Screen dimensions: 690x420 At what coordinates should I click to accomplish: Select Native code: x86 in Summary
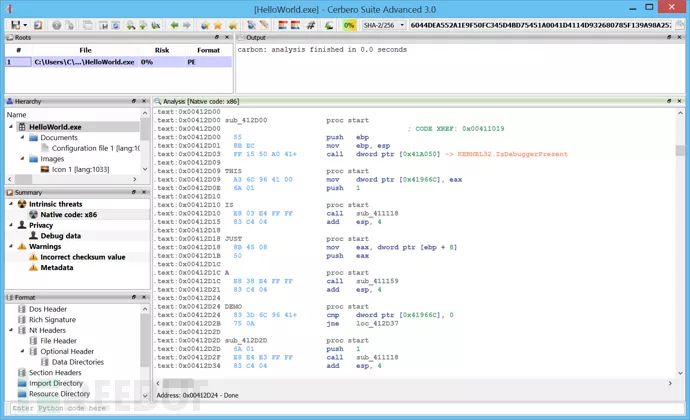(69, 214)
